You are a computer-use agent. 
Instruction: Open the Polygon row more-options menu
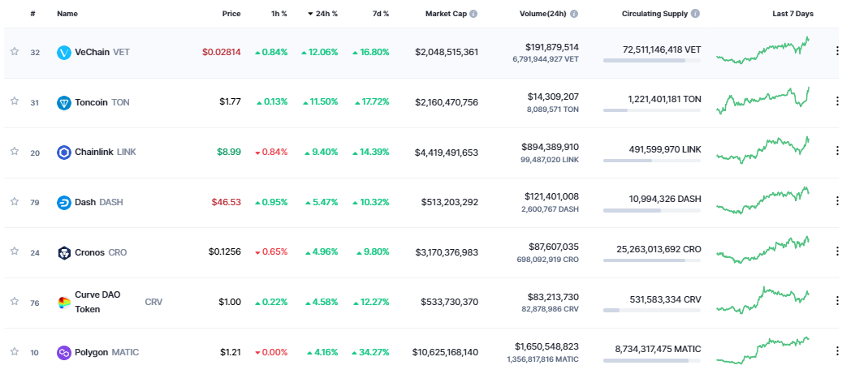[837, 350]
